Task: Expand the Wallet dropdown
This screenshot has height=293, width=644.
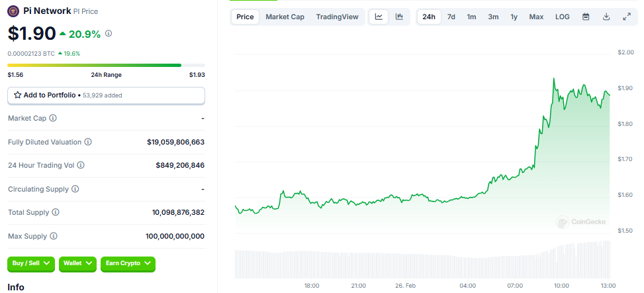Action: (78, 264)
